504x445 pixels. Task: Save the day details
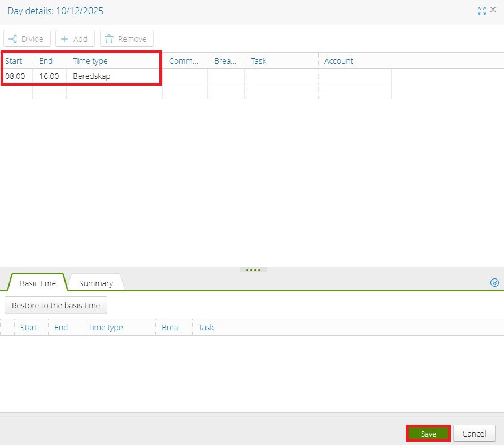pyautogui.click(x=428, y=434)
